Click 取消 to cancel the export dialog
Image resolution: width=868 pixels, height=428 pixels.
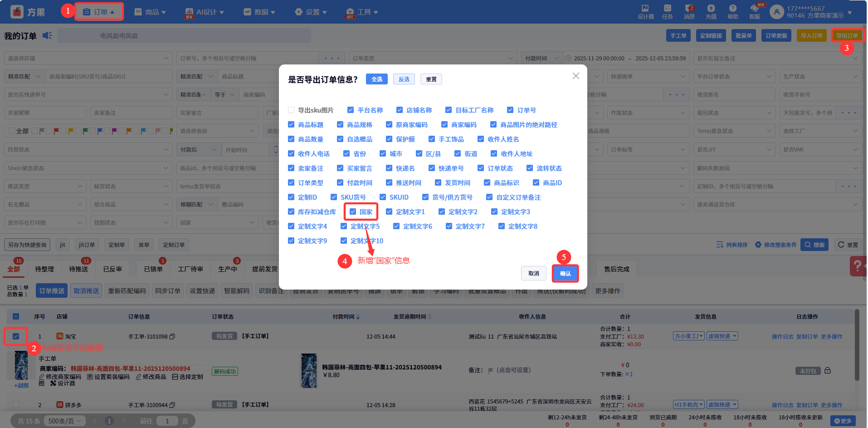click(534, 273)
